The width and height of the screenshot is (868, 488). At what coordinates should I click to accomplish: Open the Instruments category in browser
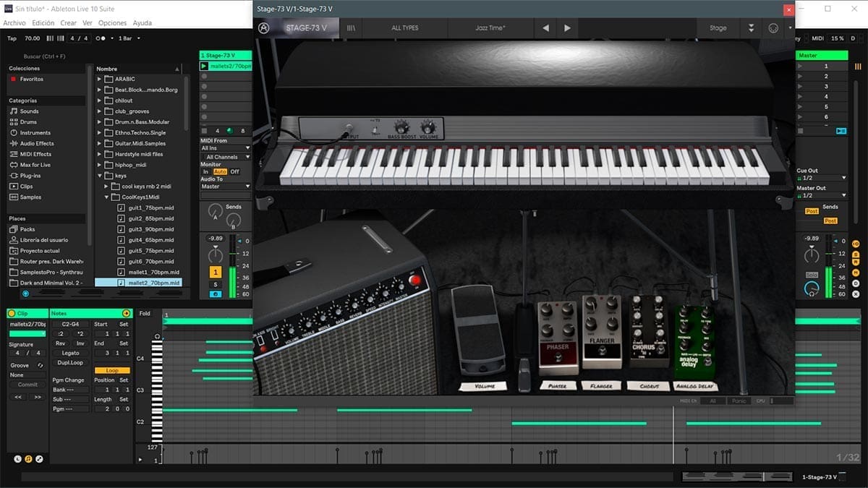pos(30,133)
